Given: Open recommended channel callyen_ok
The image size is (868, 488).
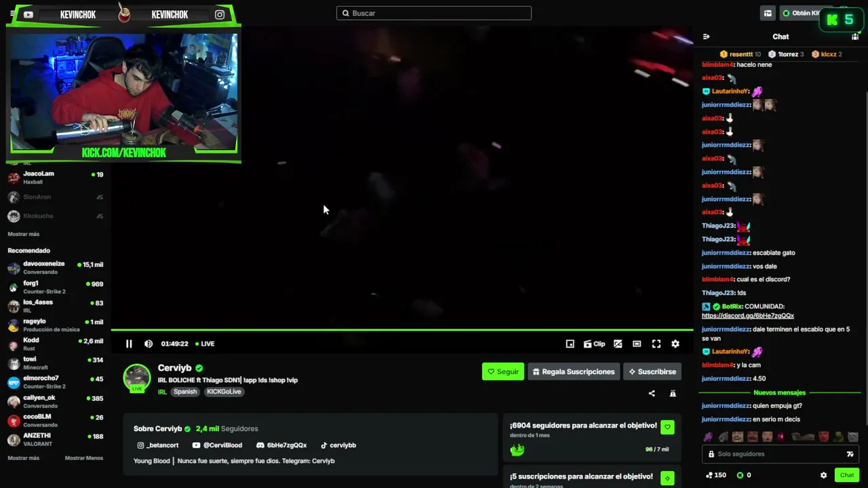Looking at the screenshot, I should (x=56, y=401).
